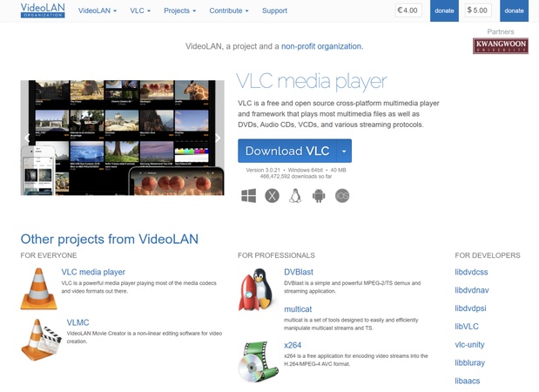Click the 'FOR DEVELOPERS' section label
Image resolution: width=539 pixels, height=392 pixels.
488,255
